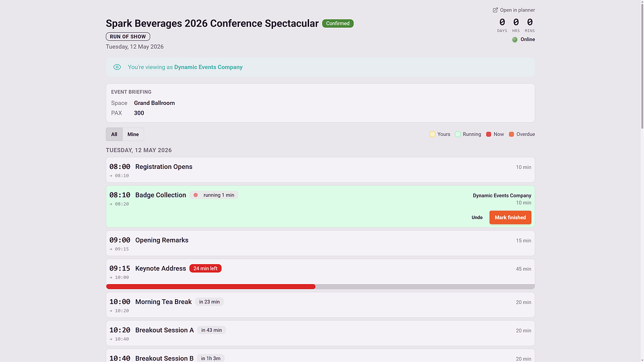Click the DAYS countdown digit

502,22
